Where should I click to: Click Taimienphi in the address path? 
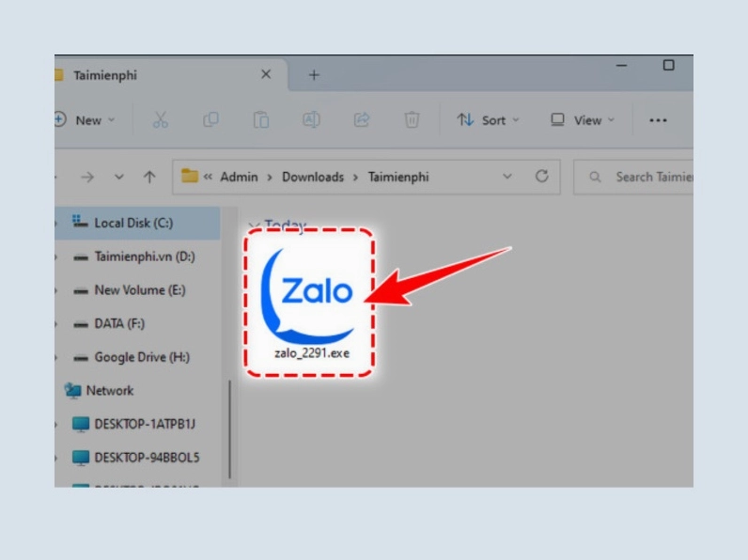398,177
